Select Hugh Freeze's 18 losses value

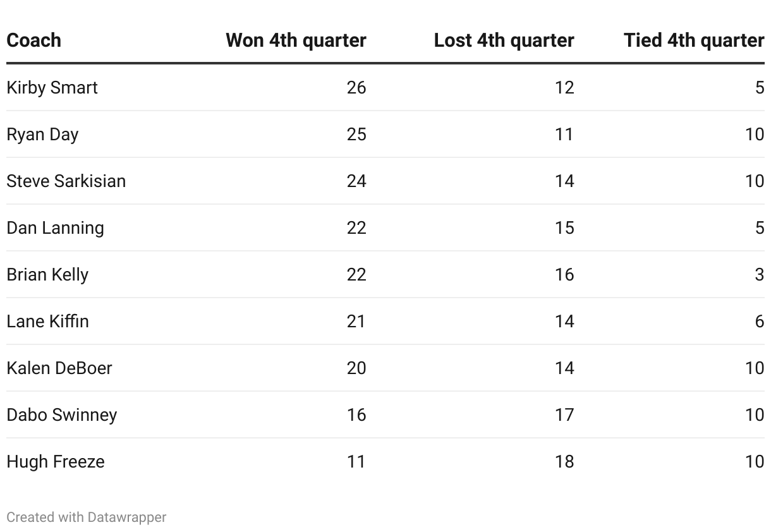[564, 461]
